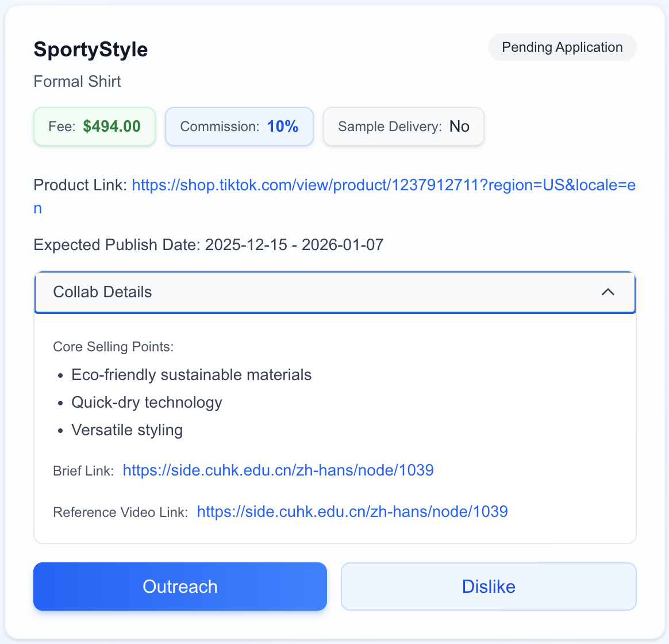Click the Dislike button

coord(489,586)
